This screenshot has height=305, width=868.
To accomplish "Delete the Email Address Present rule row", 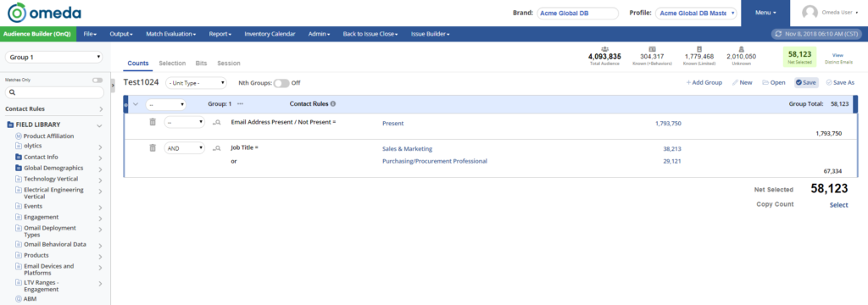I will click(x=153, y=122).
